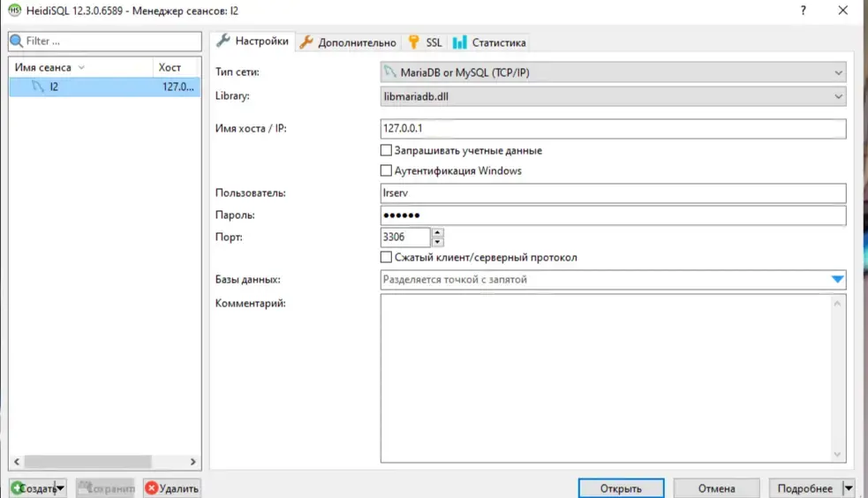This screenshot has height=498, width=868.
Task: Close the session manager window
Action: pyautogui.click(x=842, y=11)
